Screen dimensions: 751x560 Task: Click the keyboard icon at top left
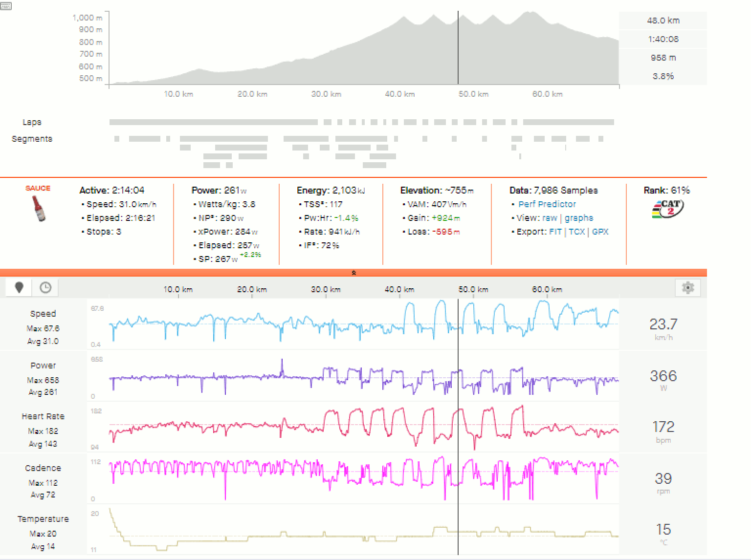5,6
